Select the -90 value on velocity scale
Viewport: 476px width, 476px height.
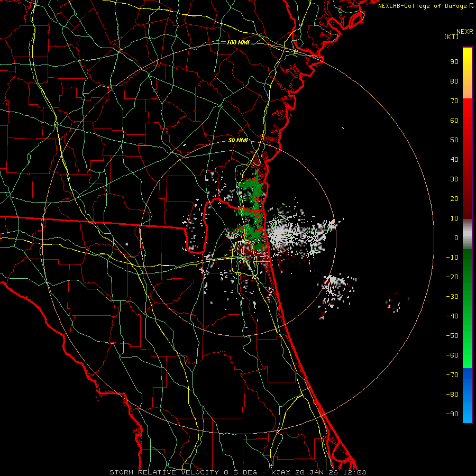[452, 414]
